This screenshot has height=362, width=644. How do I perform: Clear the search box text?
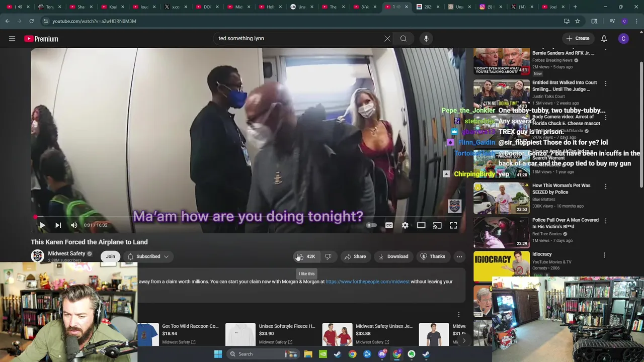coord(387,38)
